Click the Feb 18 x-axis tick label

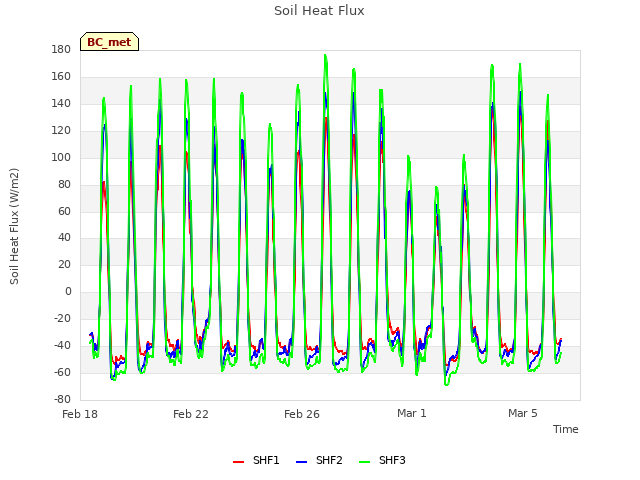pos(80,414)
